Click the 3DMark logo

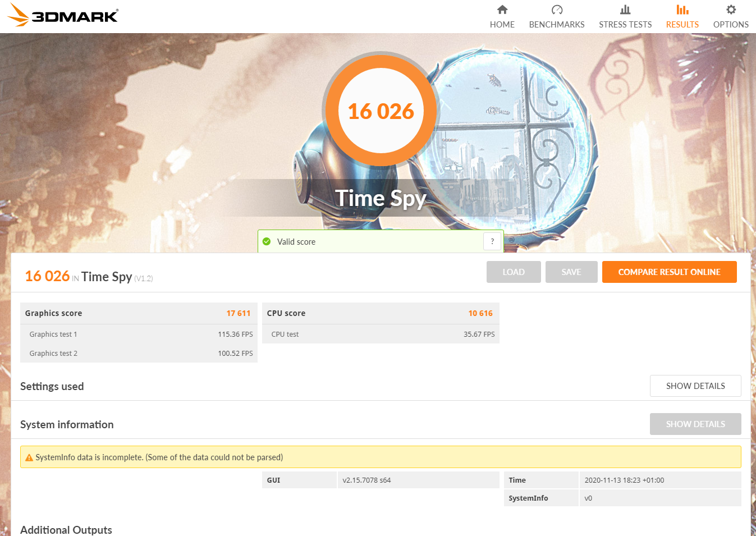pyautogui.click(x=63, y=15)
